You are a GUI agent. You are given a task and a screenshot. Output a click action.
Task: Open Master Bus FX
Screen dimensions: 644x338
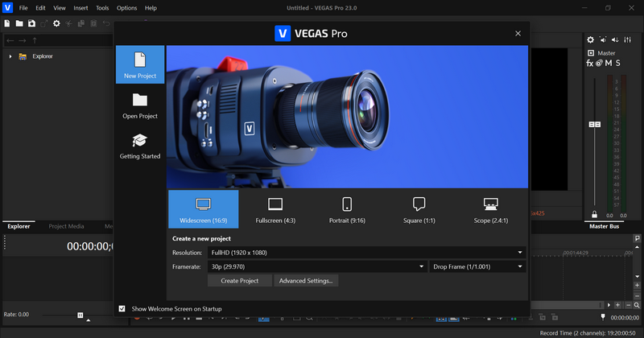(x=590, y=63)
